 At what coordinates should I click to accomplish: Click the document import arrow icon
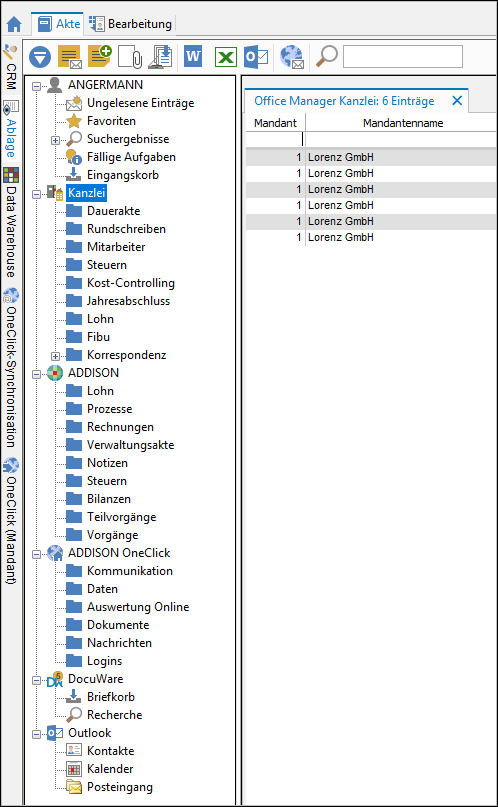(160, 57)
